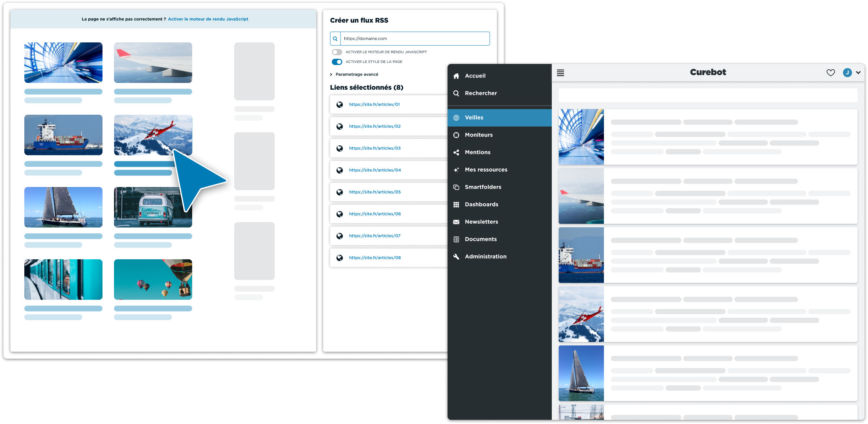This screenshot has width=868, height=424.
Task: Select the sailboat thumbnail in page preview
Action: pos(63,207)
